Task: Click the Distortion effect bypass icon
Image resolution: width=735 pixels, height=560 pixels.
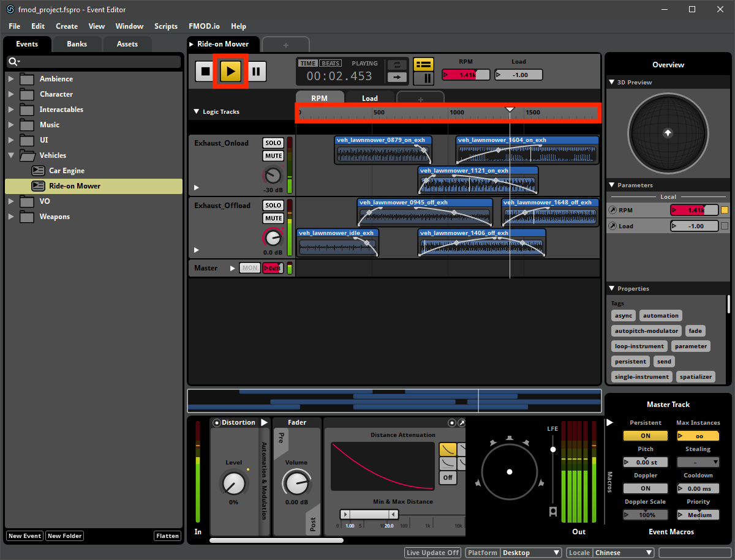Action: [217, 423]
